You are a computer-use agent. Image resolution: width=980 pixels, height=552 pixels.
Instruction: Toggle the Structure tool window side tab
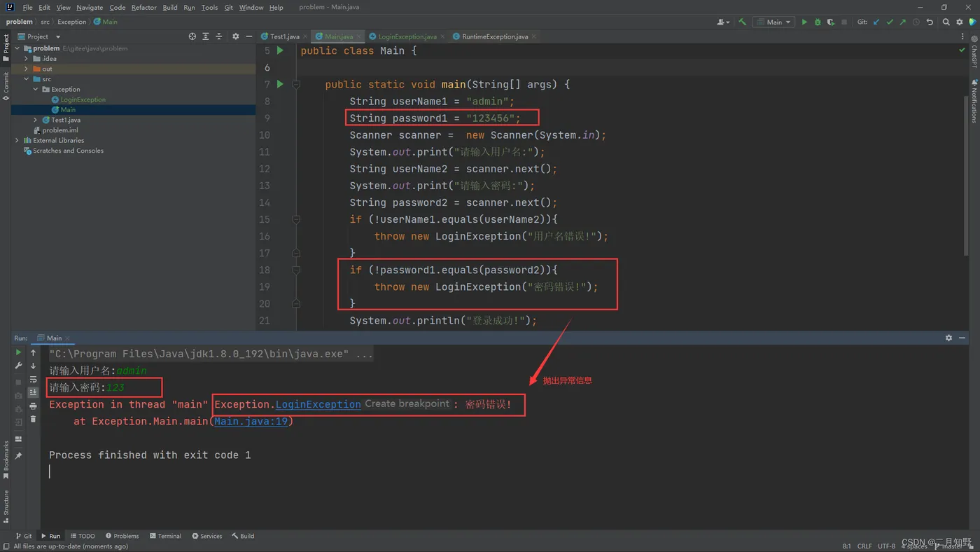point(6,506)
